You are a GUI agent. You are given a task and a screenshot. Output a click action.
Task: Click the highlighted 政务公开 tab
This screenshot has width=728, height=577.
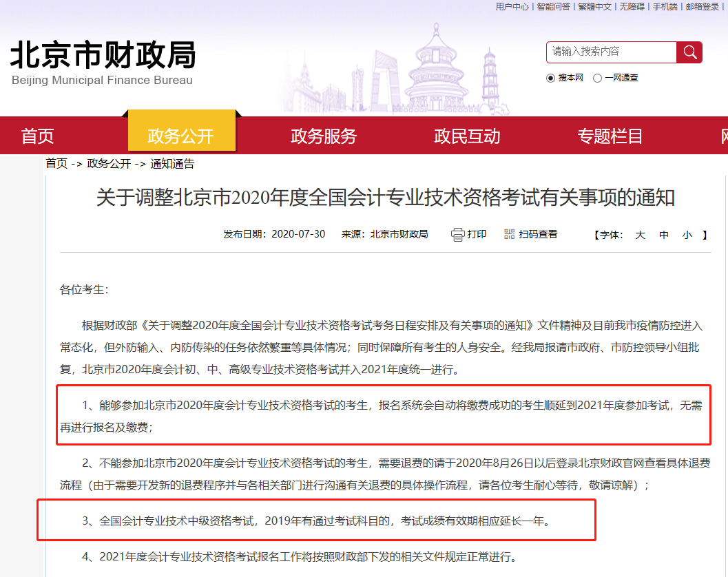point(183,136)
